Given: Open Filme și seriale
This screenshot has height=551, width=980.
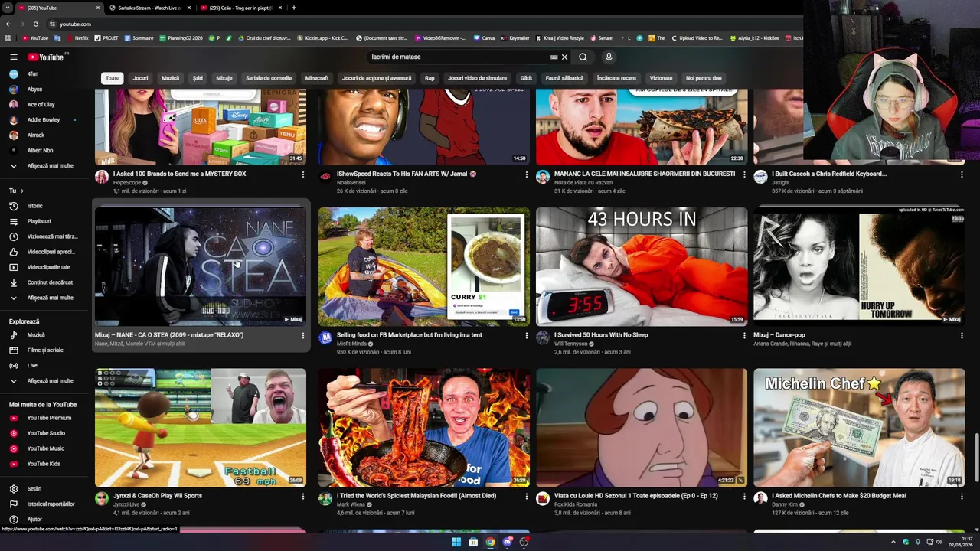Looking at the screenshot, I should point(44,350).
